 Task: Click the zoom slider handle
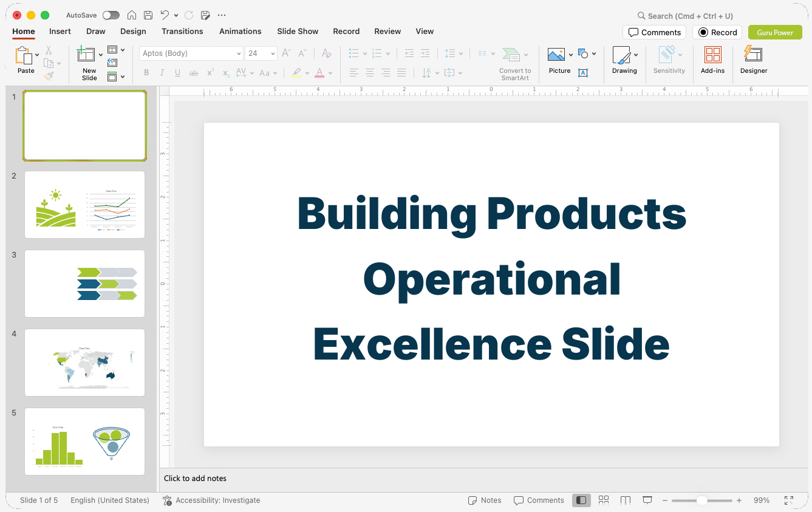point(701,500)
